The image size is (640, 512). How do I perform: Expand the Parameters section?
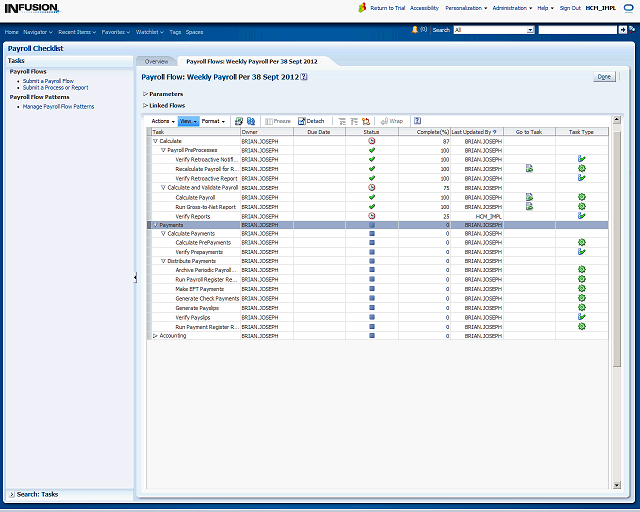[x=145, y=94]
